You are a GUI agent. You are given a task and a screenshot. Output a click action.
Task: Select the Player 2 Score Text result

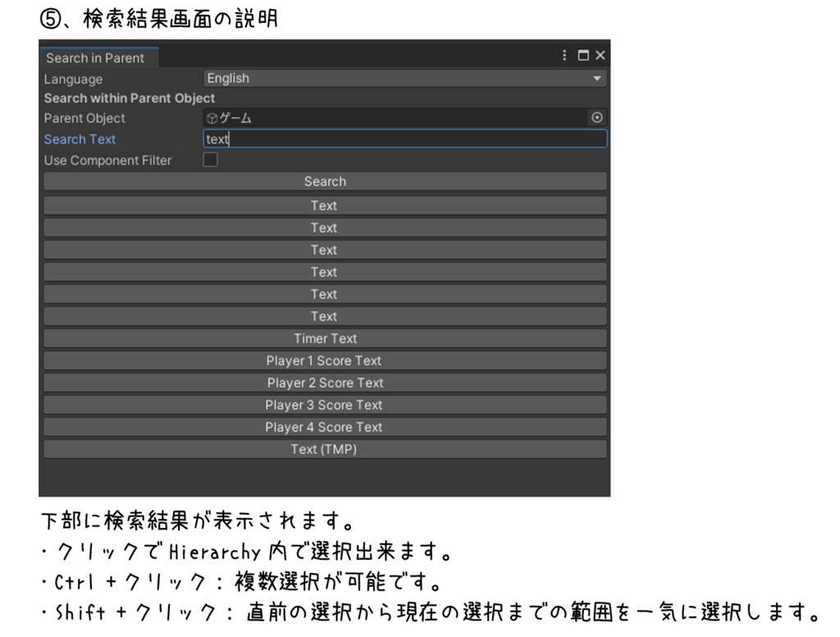324,383
